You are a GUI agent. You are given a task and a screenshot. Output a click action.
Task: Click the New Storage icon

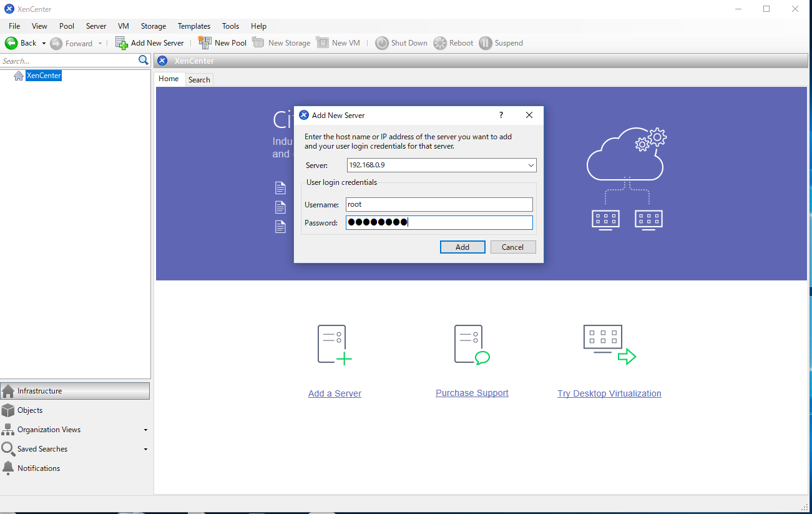(x=258, y=42)
